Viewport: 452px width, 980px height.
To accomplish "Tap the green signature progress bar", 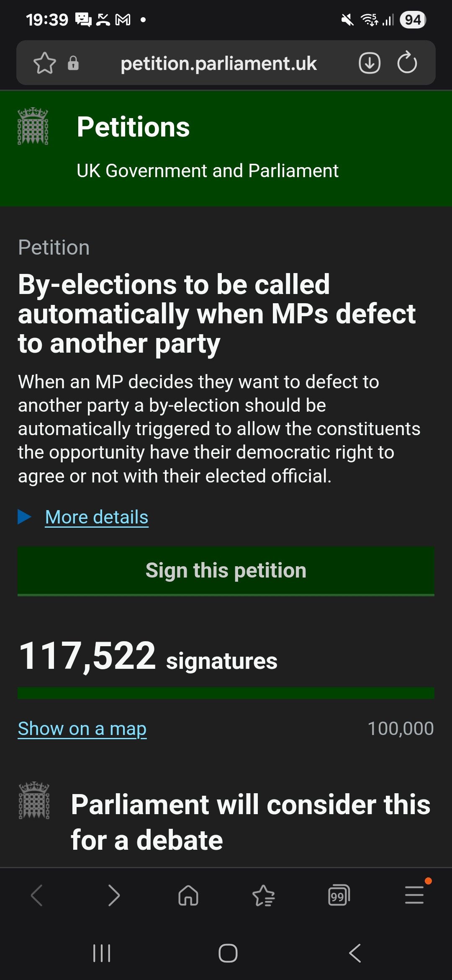I will tap(226, 693).
